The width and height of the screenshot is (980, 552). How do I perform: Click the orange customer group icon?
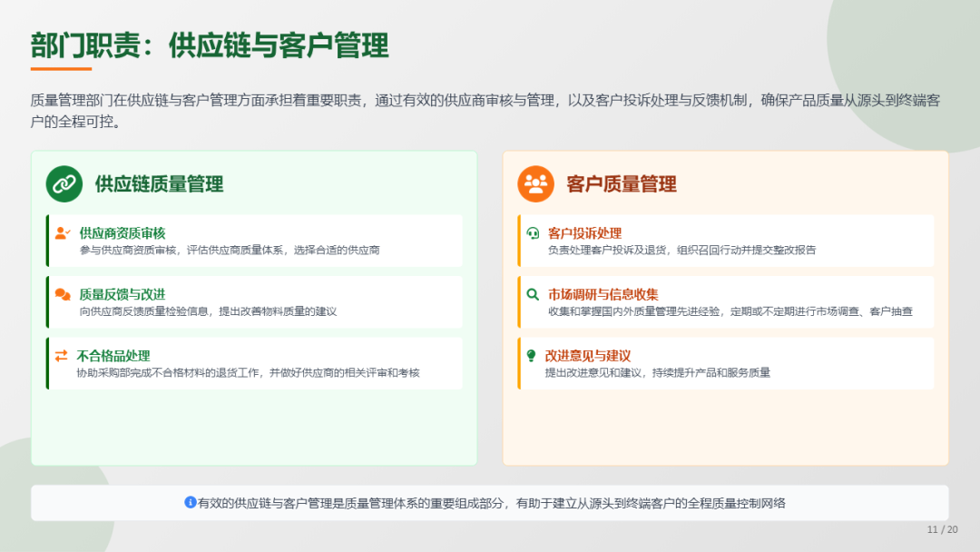[535, 184]
